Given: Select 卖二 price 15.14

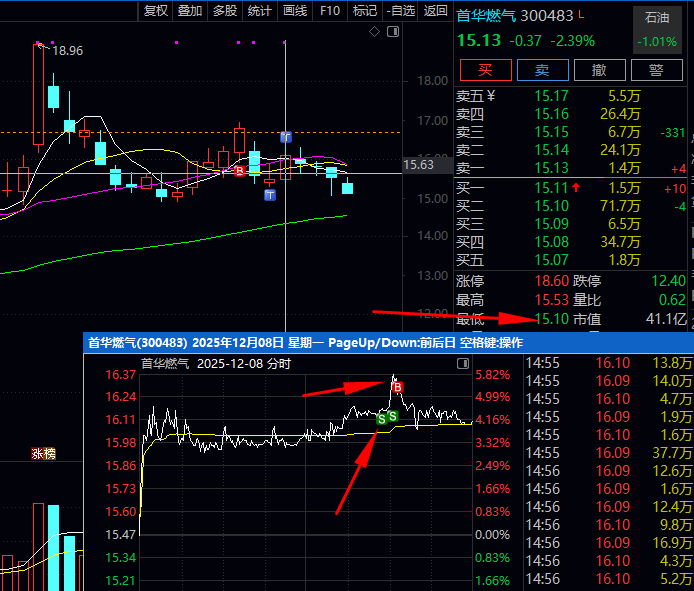Looking at the screenshot, I should pyautogui.click(x=551, y=150).
